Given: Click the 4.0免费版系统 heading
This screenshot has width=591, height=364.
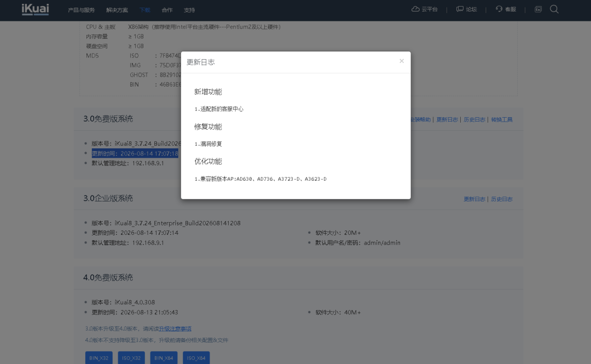Looking at the screenshot, I should pos(108,278).
